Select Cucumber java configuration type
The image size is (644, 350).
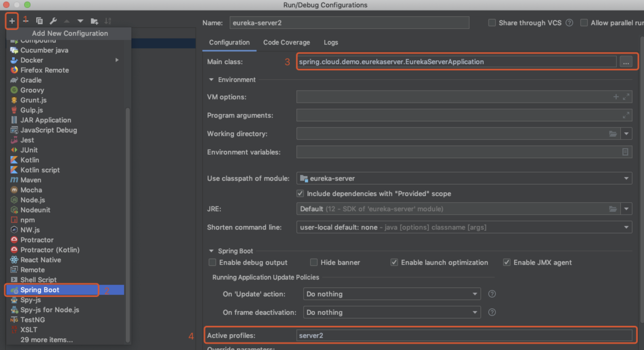tap(65, 50)
